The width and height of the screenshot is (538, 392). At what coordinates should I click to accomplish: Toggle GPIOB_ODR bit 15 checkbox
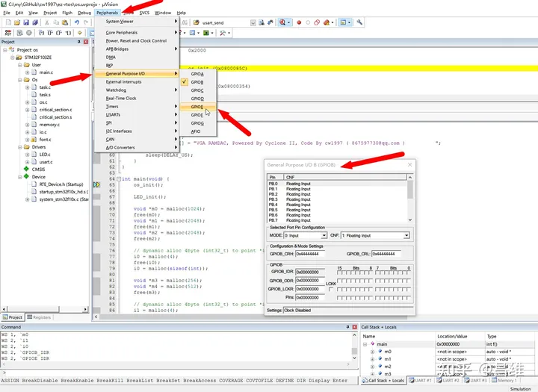[339, 281]
